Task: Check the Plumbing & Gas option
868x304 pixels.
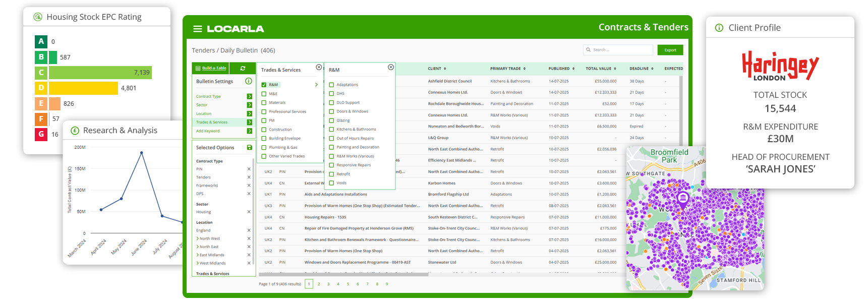Action: pos(264,147)
